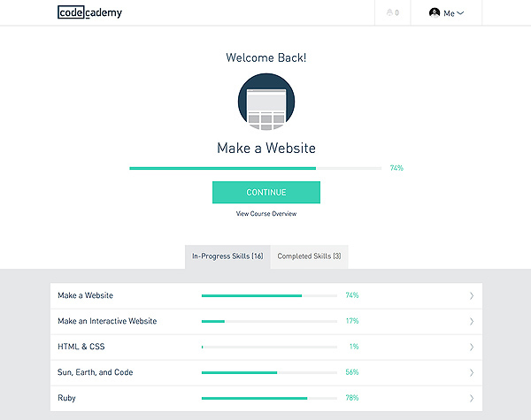Viewport: 531px width, 420px height.
Task: Click the 56% progress value
Action: click(352, 372)
